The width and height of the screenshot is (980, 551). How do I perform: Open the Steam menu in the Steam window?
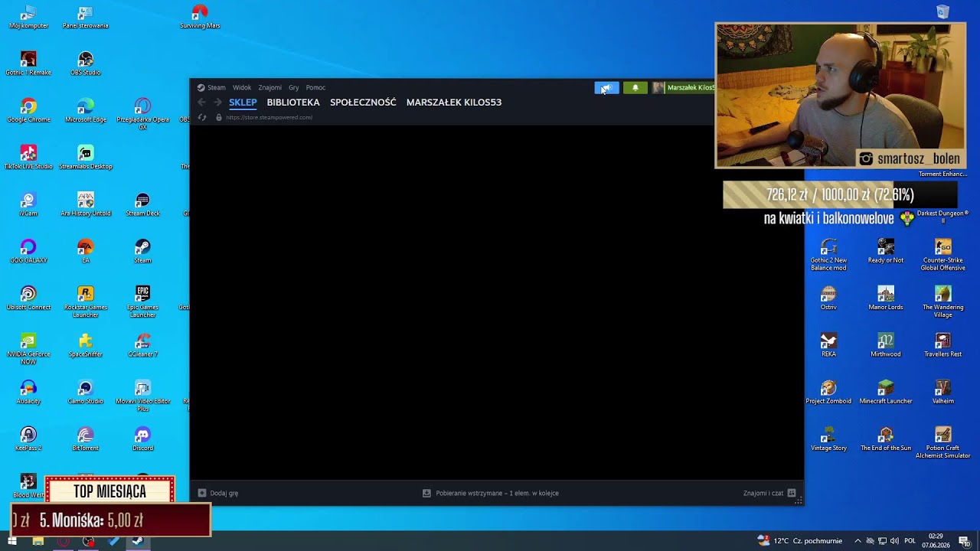211,87
